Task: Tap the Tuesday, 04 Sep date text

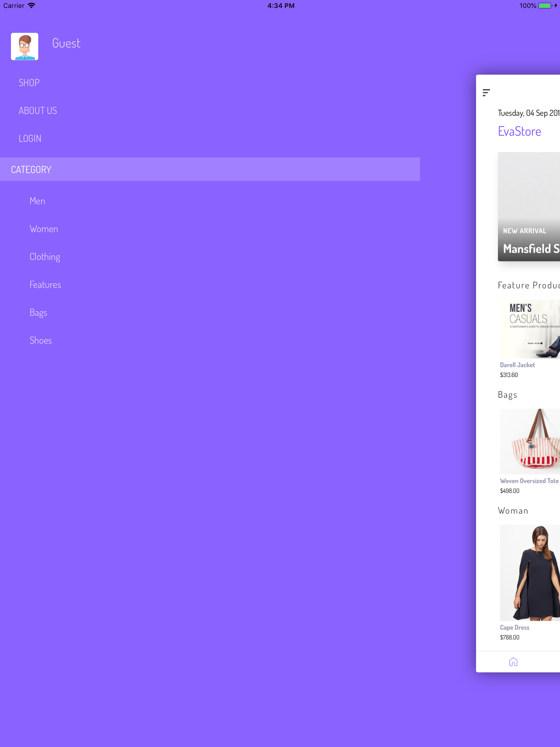Action: tap(529, 113)
